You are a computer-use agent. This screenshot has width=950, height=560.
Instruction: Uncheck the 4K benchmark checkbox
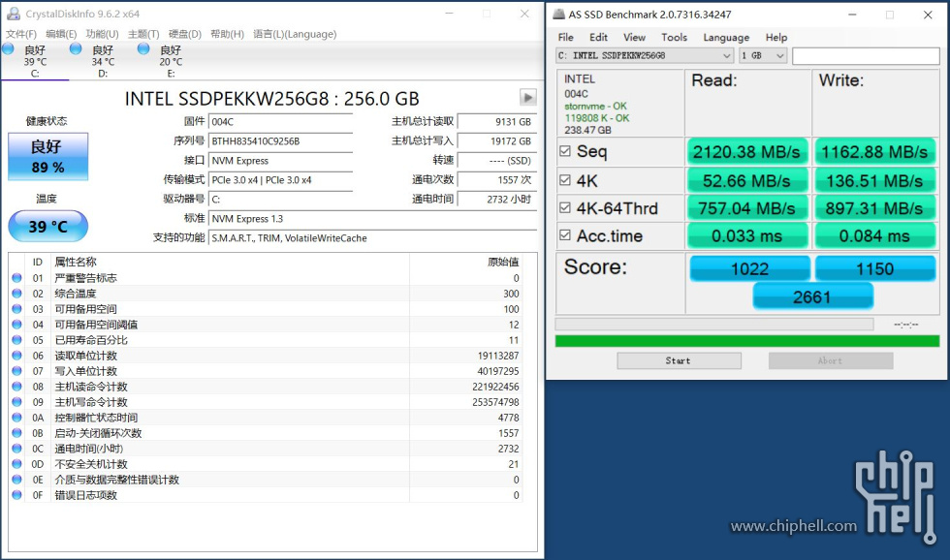pyautogui.click(x=565, y=180)
